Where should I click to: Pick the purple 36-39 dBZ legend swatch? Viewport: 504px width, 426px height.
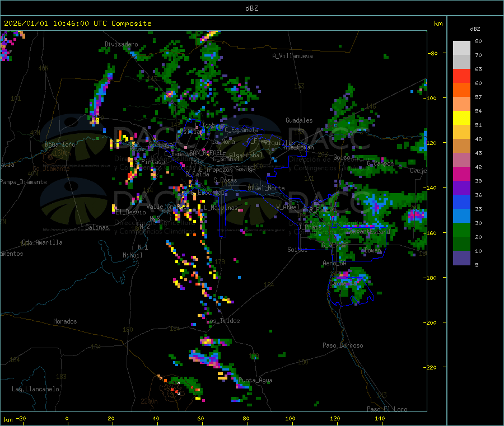[x=461, y=188]
